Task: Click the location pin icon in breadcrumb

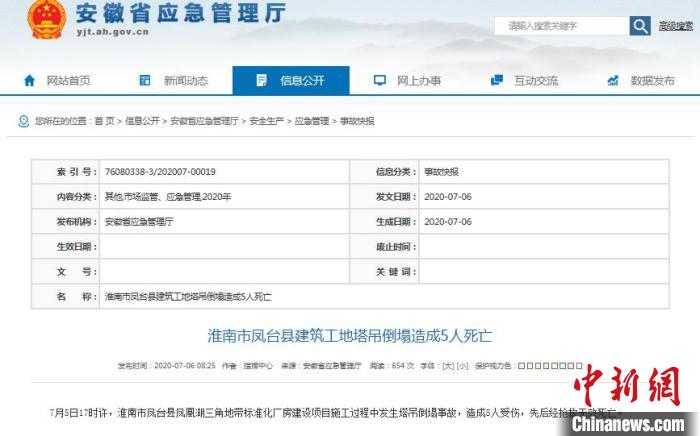Action: 23,121
